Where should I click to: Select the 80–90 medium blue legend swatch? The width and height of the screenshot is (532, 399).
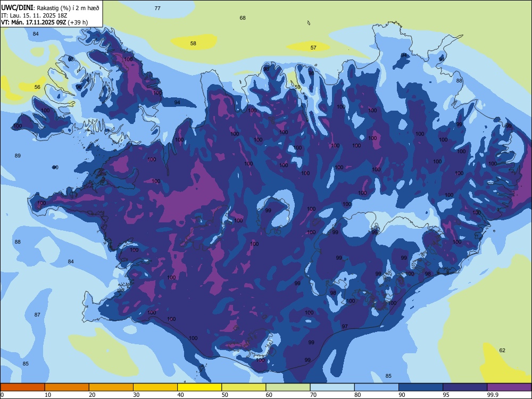pos(377,387)
